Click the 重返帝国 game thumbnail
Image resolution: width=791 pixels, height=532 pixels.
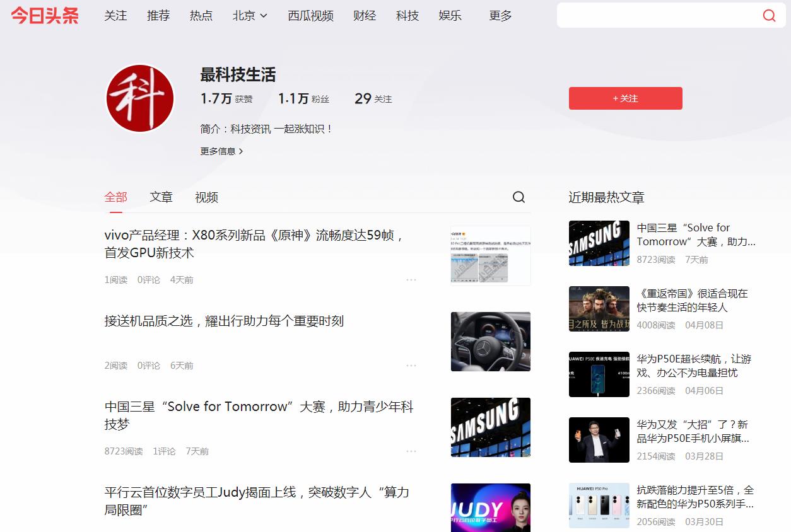599,309
